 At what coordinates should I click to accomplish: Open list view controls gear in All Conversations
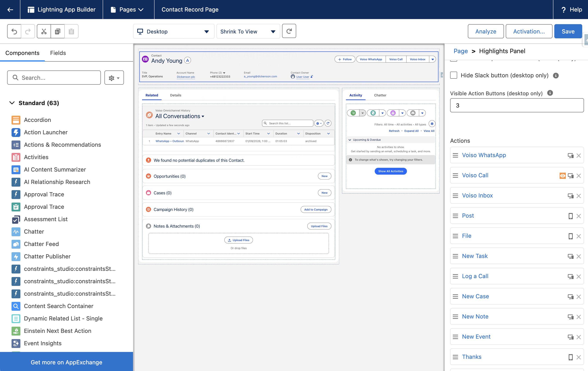coord(319,123)
